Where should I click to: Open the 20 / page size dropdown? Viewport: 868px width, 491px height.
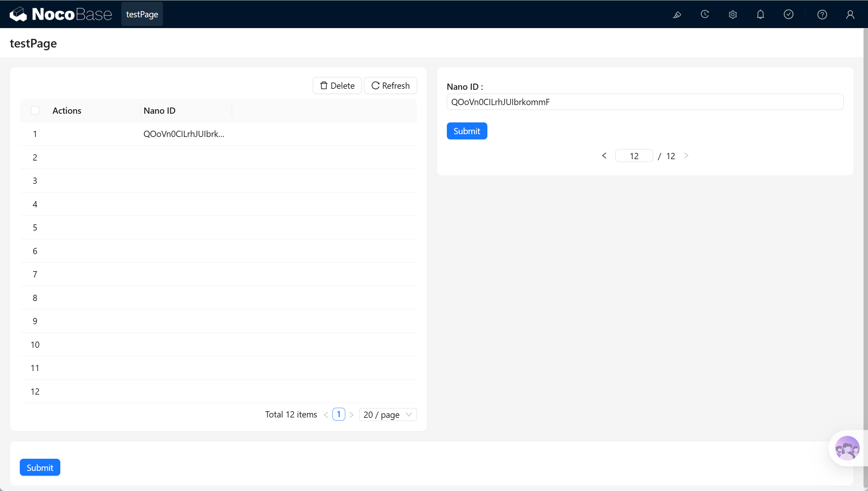pyautogui.click(x=388, y=415)
